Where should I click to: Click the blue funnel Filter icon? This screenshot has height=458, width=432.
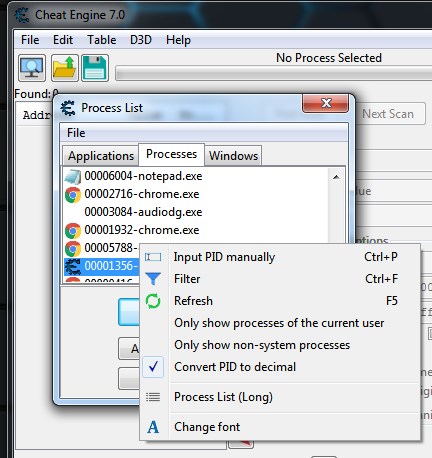pos(153,279)
